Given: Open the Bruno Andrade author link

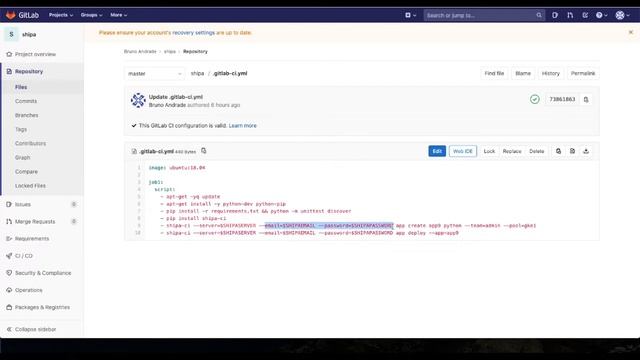Looking at the screenshot, I should coord(167,105).
